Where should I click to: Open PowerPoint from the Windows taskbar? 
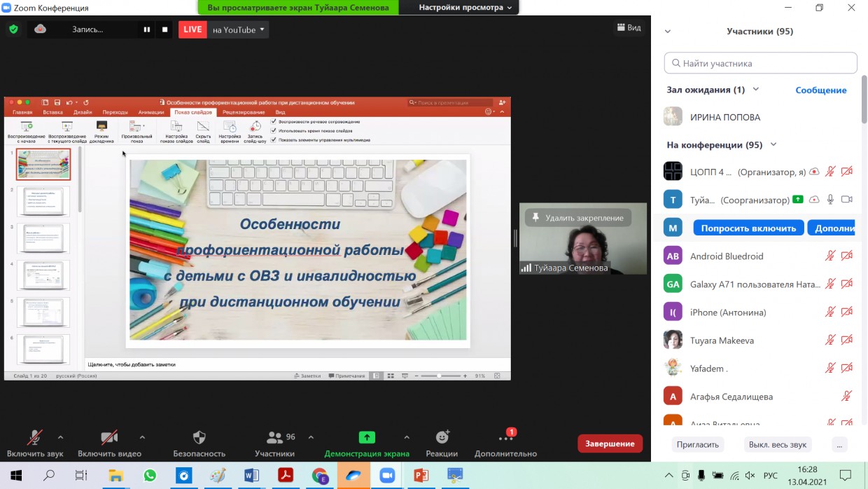(421, 476)
